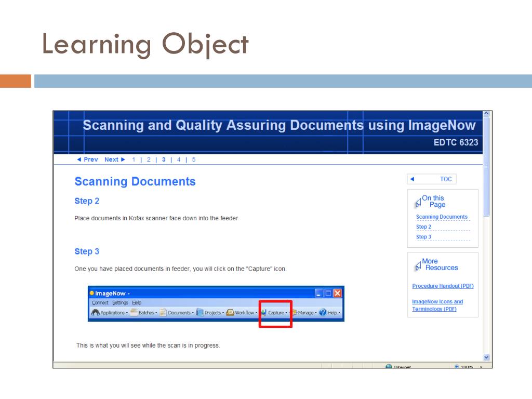Screen dimensions: 532x399
Task: Click the ImageNow title bar logo icon
Action: click(91, 293)
